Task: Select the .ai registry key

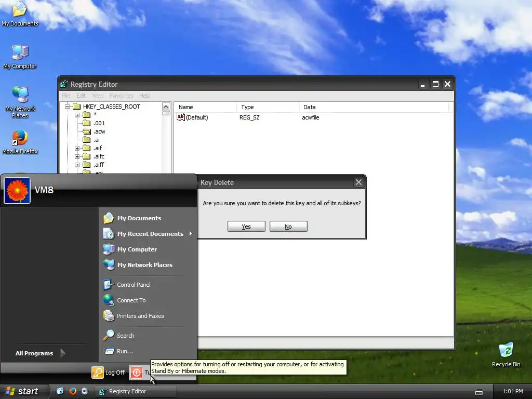Action: [x=97, y=140]
